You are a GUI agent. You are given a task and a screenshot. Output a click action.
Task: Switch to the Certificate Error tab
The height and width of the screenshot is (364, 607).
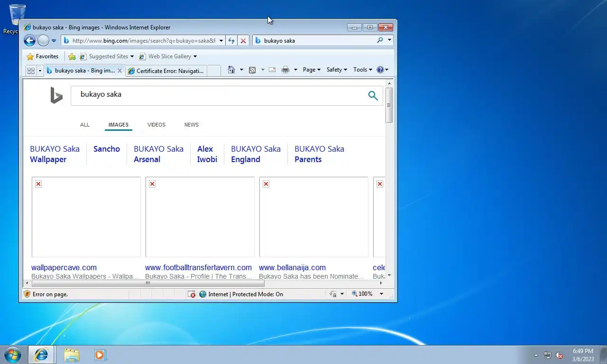166,71
